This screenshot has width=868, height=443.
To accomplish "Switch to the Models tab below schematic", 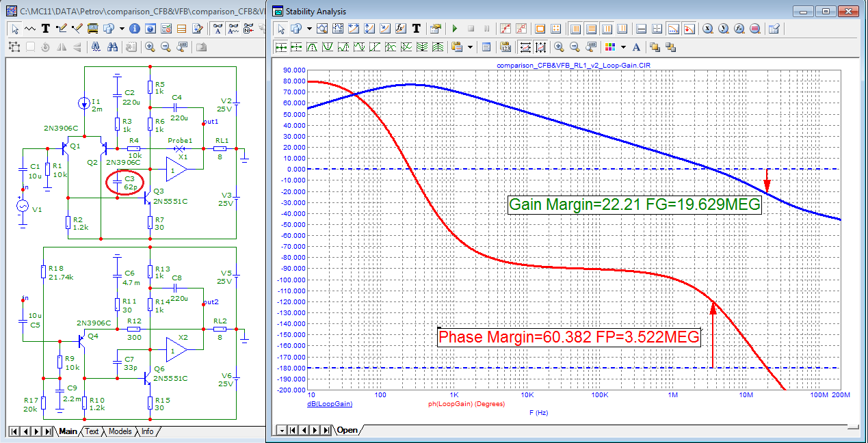I will click(x=120, y=431).
